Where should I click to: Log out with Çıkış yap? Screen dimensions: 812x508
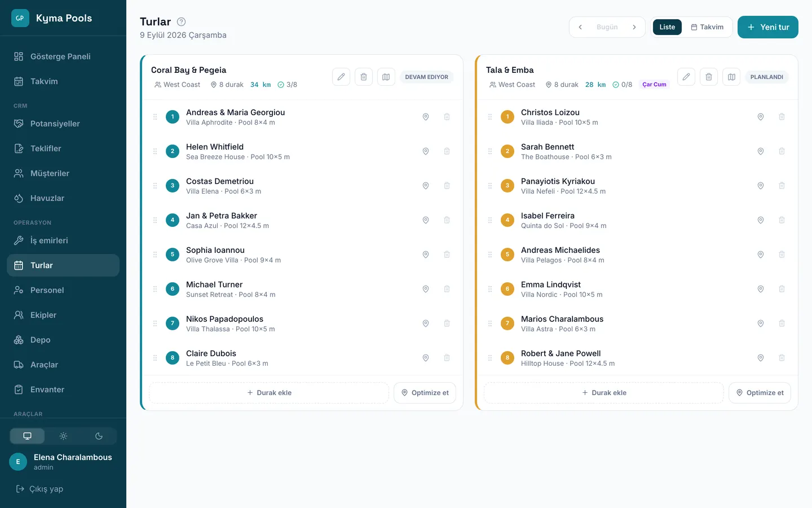(39, 489)
